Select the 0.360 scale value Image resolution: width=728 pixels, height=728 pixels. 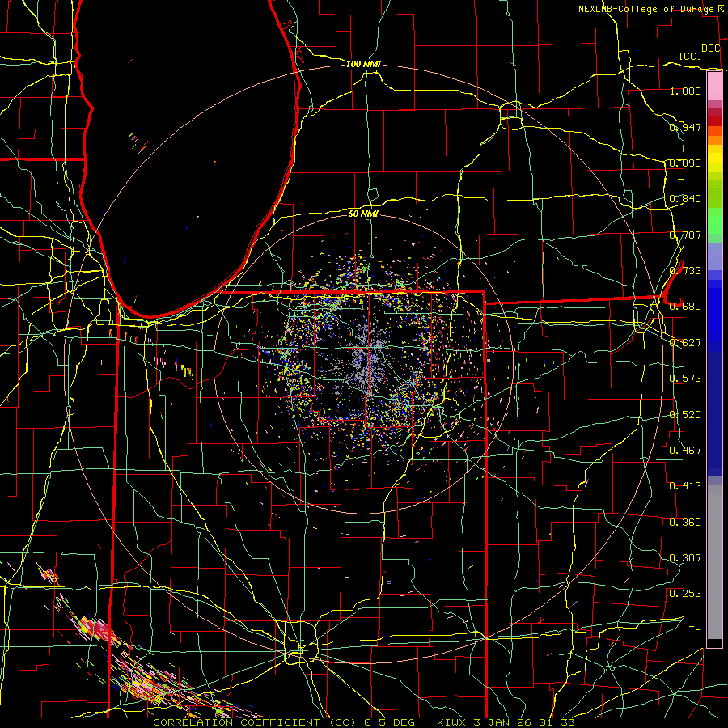(x=685, y=523)
